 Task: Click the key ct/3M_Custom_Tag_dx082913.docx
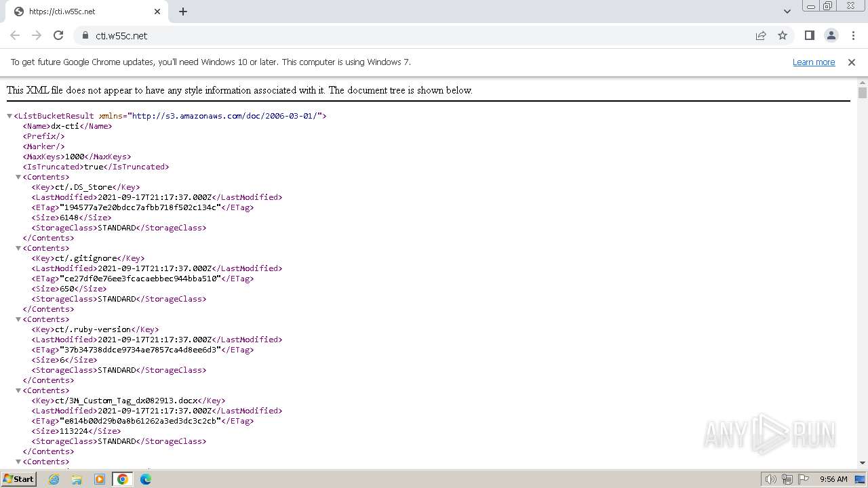pos(126,401)
